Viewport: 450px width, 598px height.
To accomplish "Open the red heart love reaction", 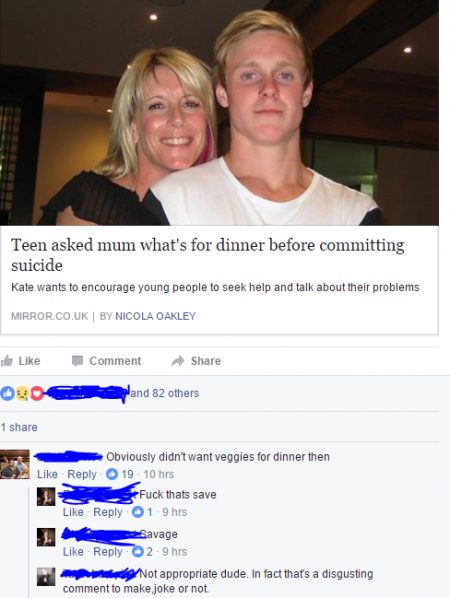I will [x=37, y=393].
